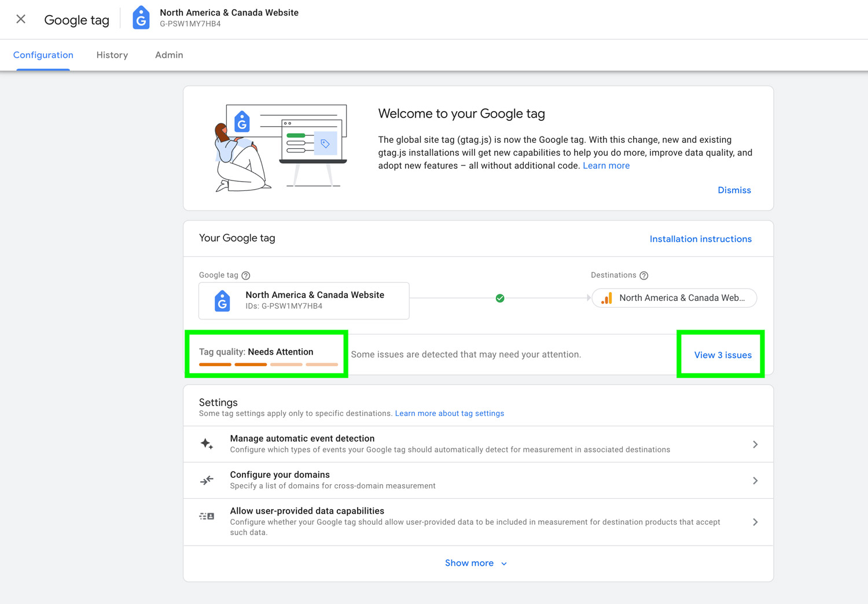
Task: Click the 'Welcome to your Google tag' heading
Action: click(x=462, y=114)
